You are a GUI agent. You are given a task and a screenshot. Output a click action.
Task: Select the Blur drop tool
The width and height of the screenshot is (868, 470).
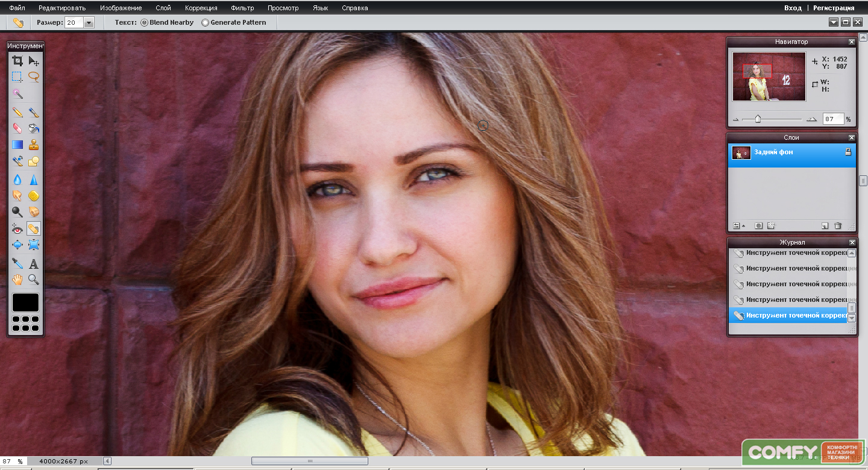pos(17,180)
